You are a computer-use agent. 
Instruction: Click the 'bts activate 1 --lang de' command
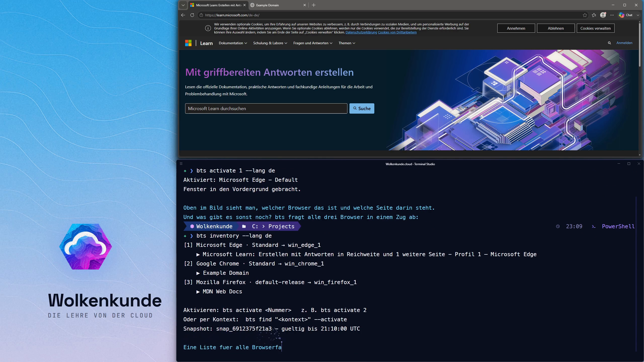pos(236,170)
